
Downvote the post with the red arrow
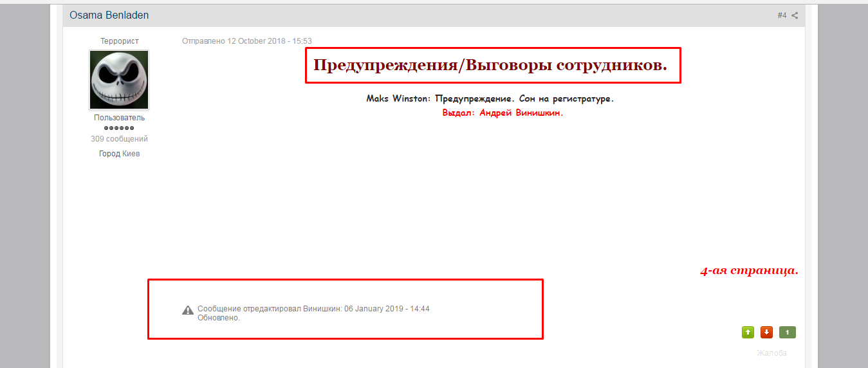pyautogui.click(x=766, y=333)
